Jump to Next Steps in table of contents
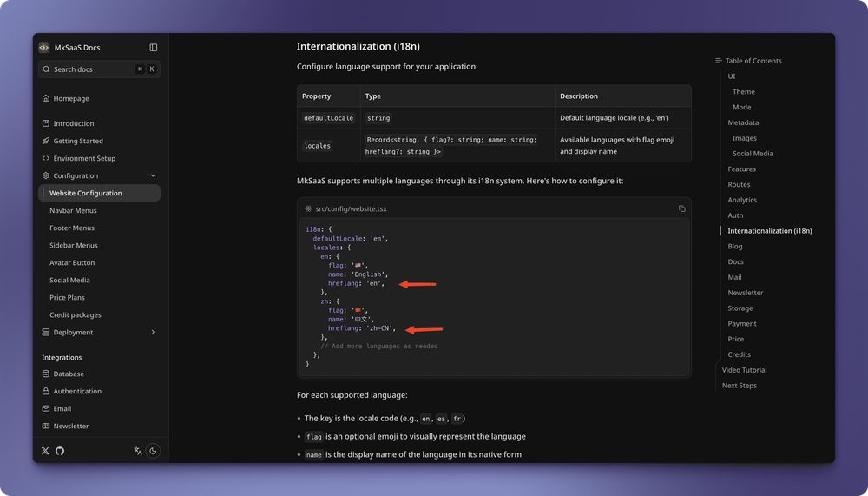Screen dimensions: 868x496 (x=739, y=386)
